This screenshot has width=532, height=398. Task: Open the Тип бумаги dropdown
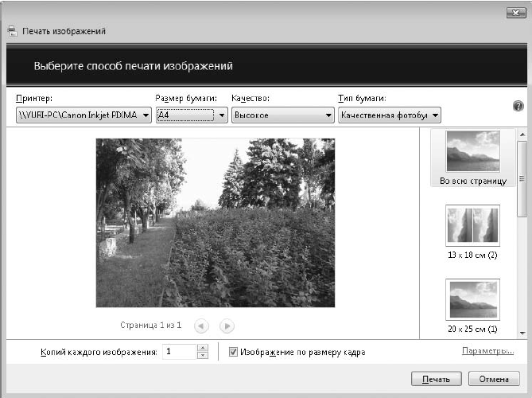[x=390, y=115]
